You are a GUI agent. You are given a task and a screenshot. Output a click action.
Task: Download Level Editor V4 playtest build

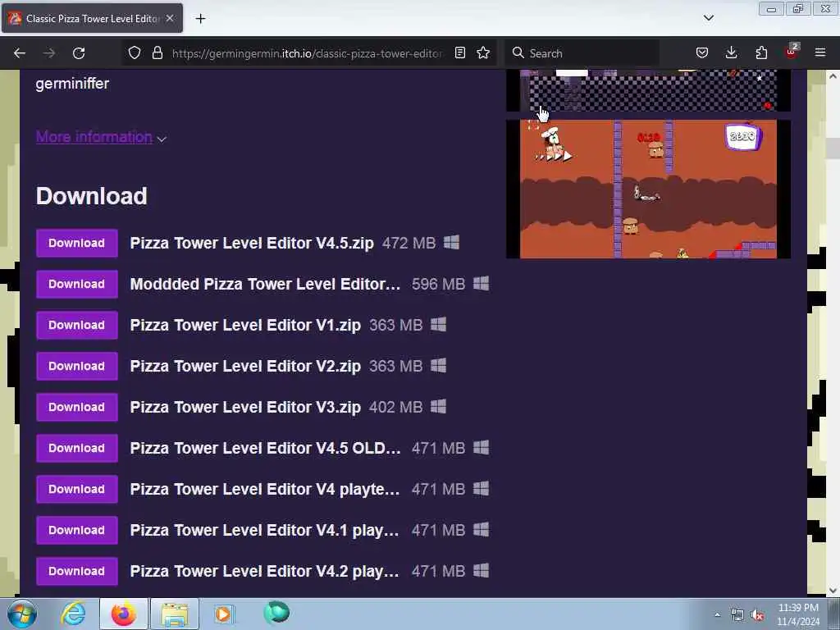click(76, 489)
